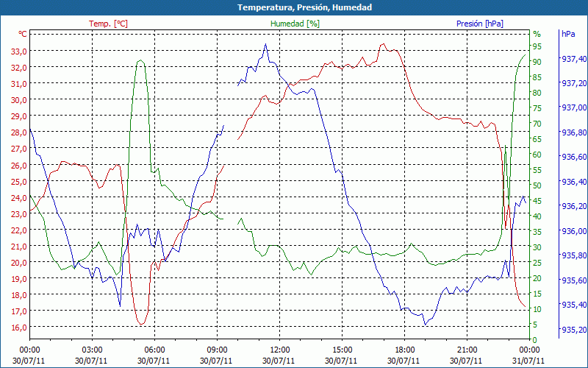Click the 25 mark on the humidity axis

tap(537, 263)
